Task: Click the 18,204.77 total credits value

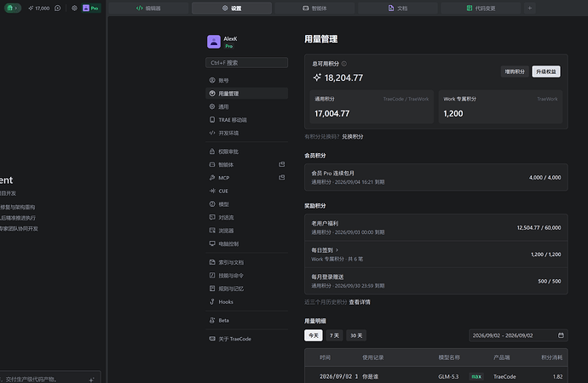Action: click(x=343, y=77)
